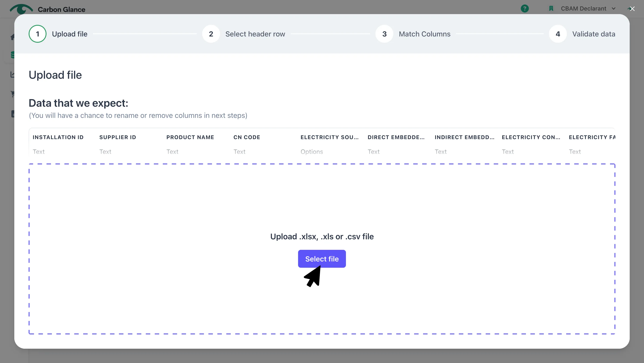Click the CN CODE column header

point(247,137)
